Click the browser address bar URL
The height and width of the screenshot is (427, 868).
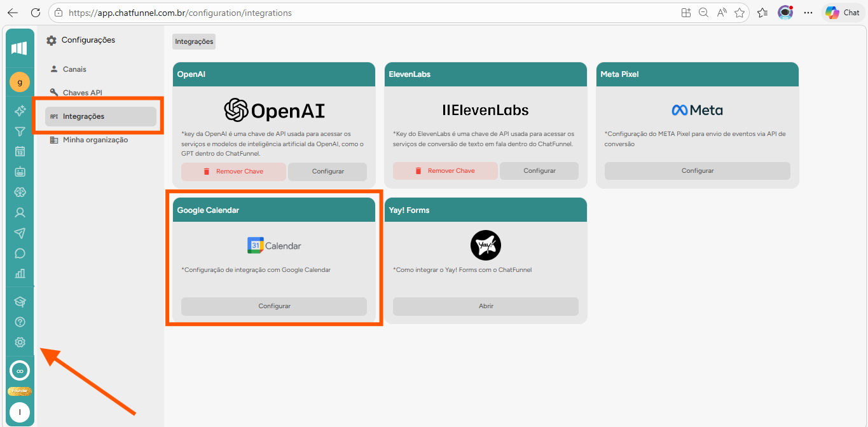click(x=181, y=12)
